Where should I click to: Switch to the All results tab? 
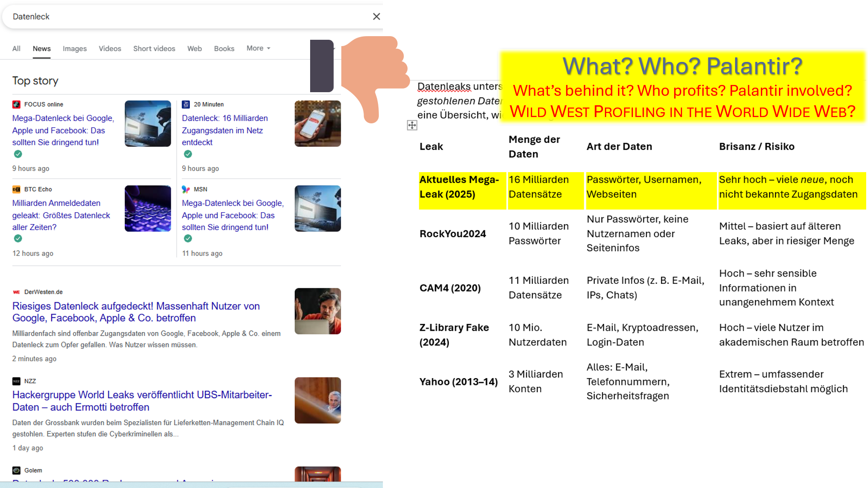pos(16,48)
